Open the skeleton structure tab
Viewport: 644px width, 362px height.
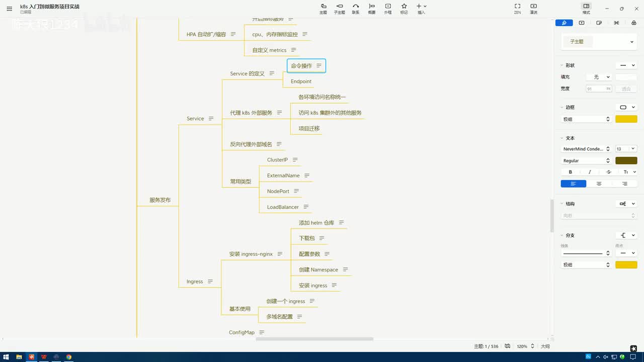click(616, 23)
